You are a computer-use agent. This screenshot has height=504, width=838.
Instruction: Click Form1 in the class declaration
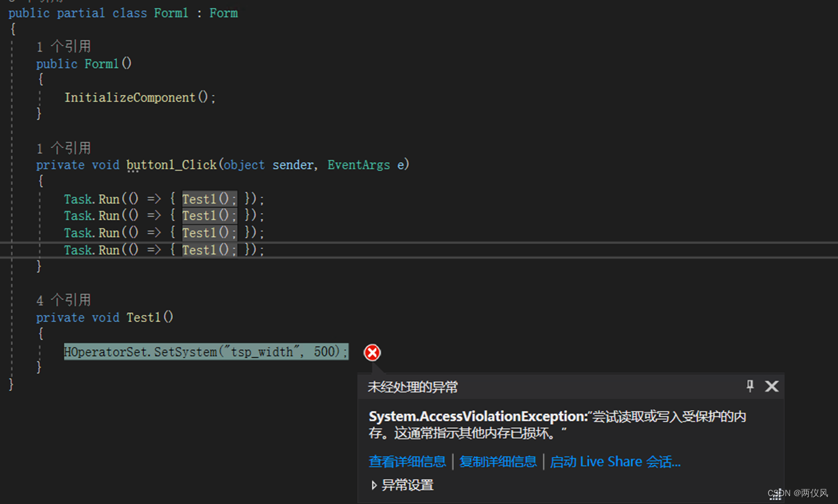(x=171, y=13)
